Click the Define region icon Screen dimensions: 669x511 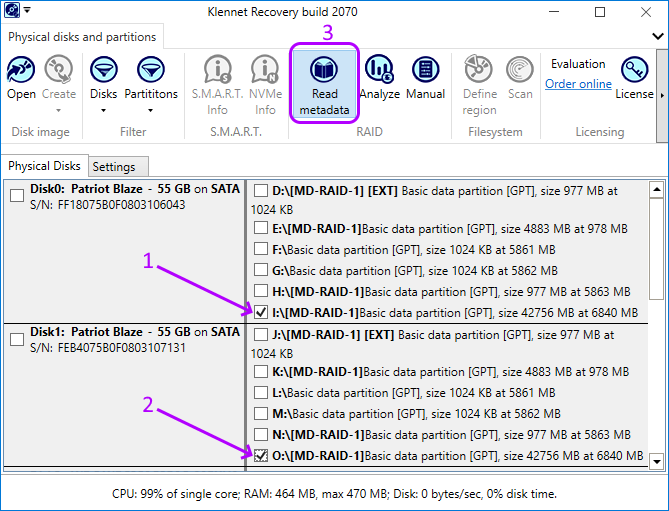[479, 69]
